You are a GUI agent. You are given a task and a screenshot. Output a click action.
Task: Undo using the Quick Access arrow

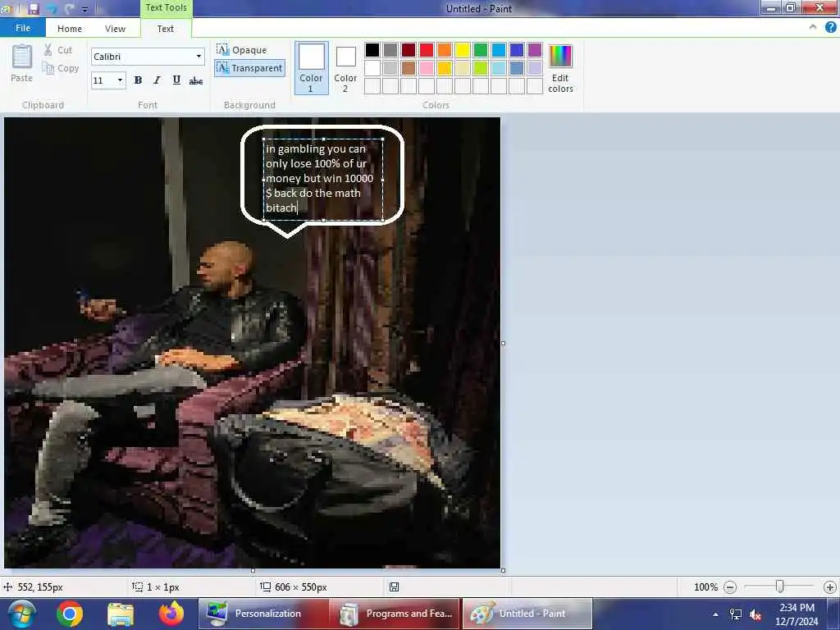(52, 8)
